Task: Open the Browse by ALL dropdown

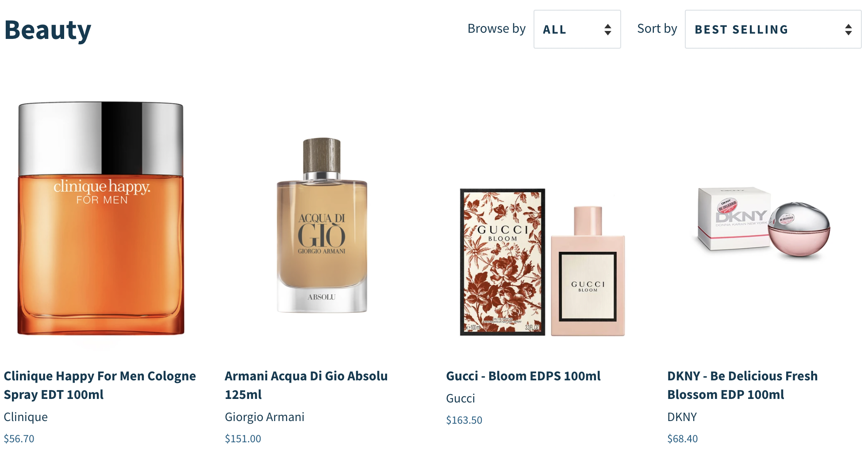Action: click(x=577, y=29)
